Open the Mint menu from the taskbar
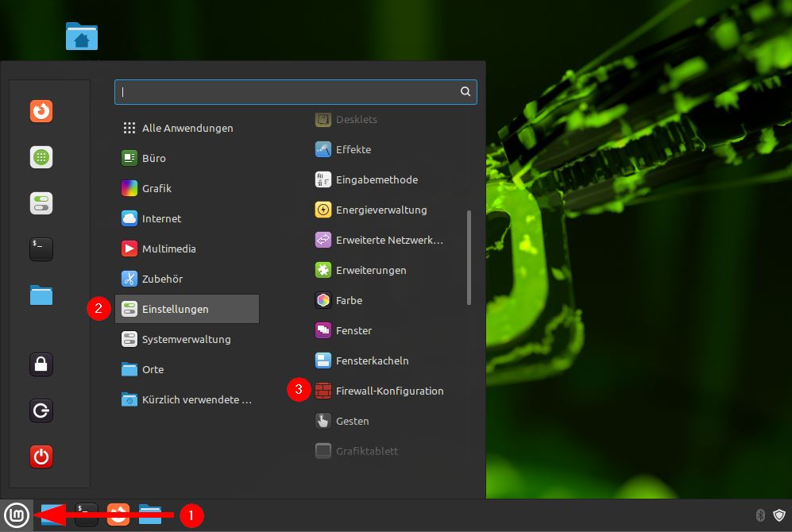Screen dimensions: 792x532 pyautogui.click(x=16, y=515)
